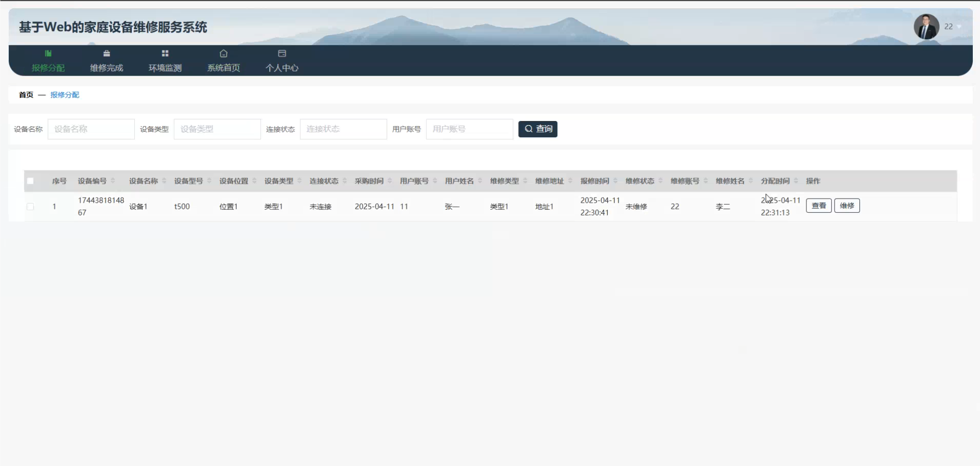Click the 维修完成 briefcase icon
This screenshot has height=466, width=980.
click(106, 53)
